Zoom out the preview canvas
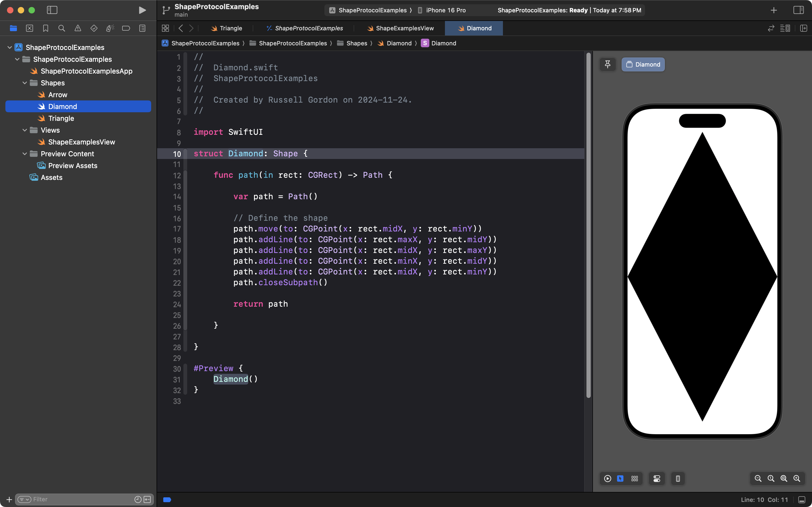 (x=758, y=479)
